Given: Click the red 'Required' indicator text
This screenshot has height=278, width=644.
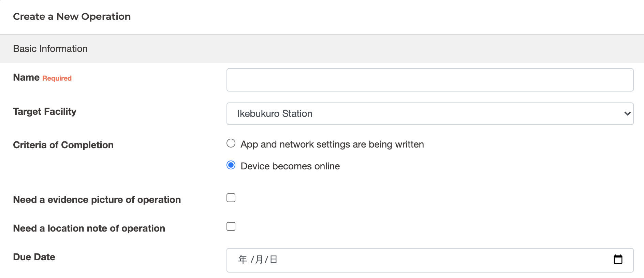Looking at the screenshot, I should click(57, 78).
